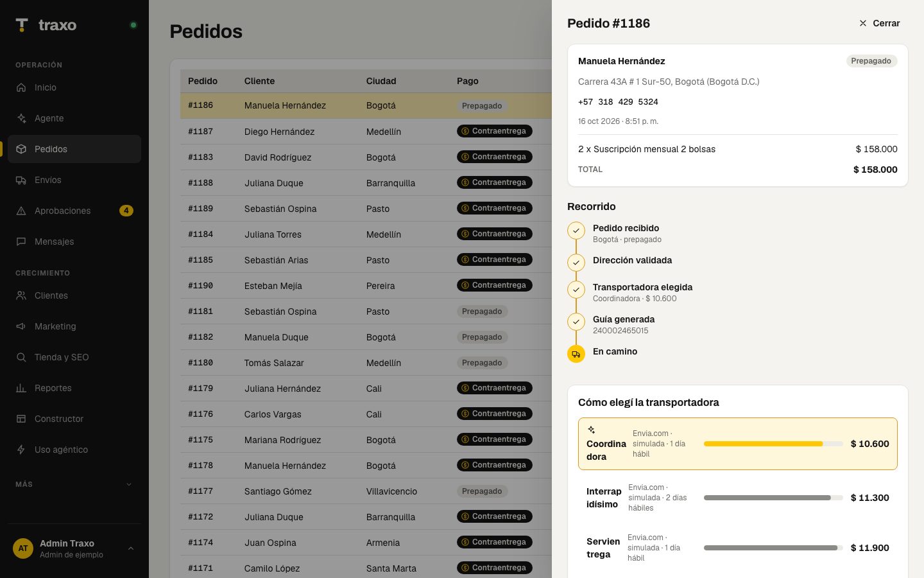Navigate to Marketing in the sidebar
The height and width of the screenshot is (578, 924).
point(74,326)
